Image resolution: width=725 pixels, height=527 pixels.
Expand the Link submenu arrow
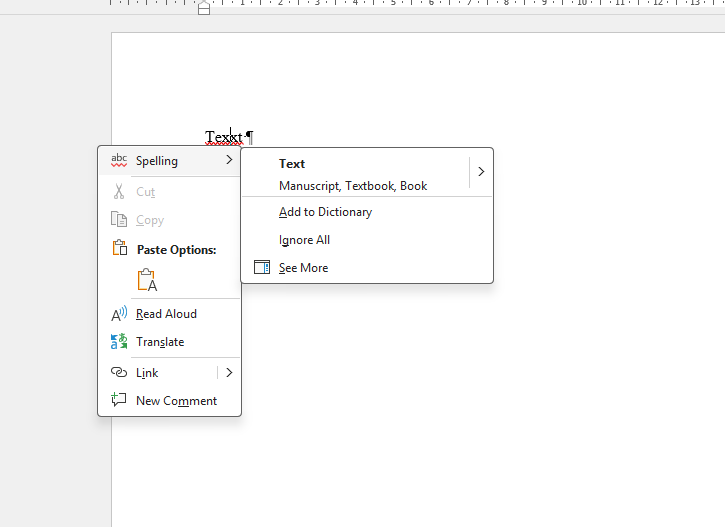tap(229, 373)
